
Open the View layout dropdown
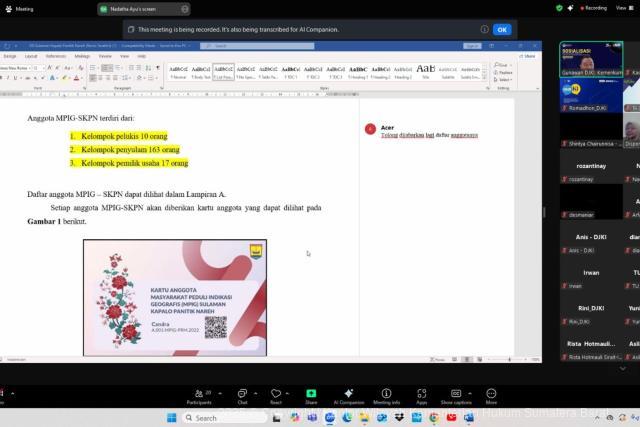pyautogui.click(x=622, y=7)
